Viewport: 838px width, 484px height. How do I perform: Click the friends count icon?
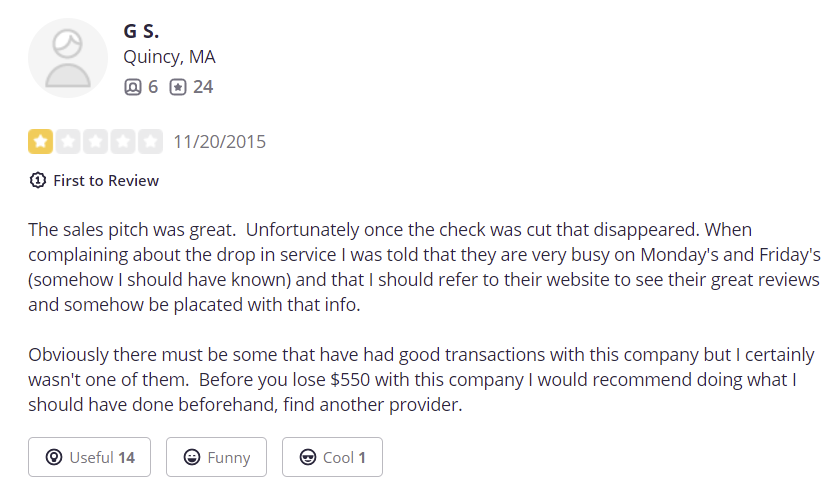133,87
